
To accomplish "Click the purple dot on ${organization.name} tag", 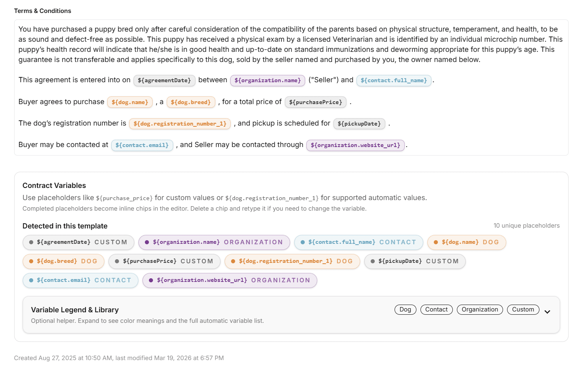I will click(x=147, y=242).
